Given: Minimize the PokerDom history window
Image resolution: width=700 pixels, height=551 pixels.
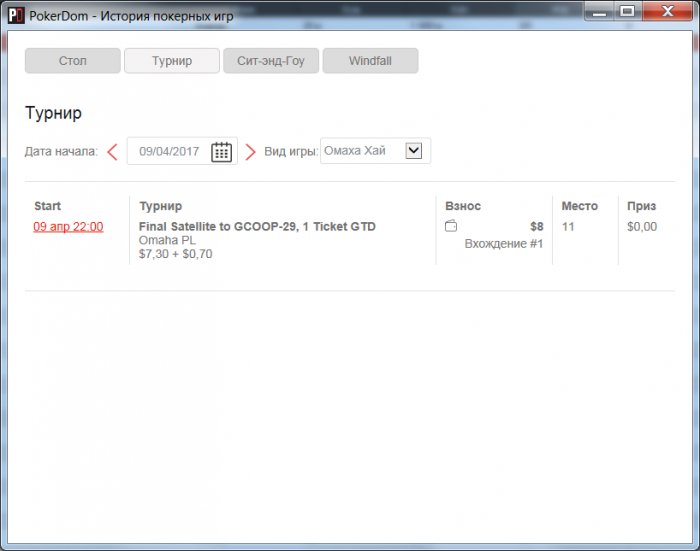Looking at the screenshot, I should click(x=600, y=11).
